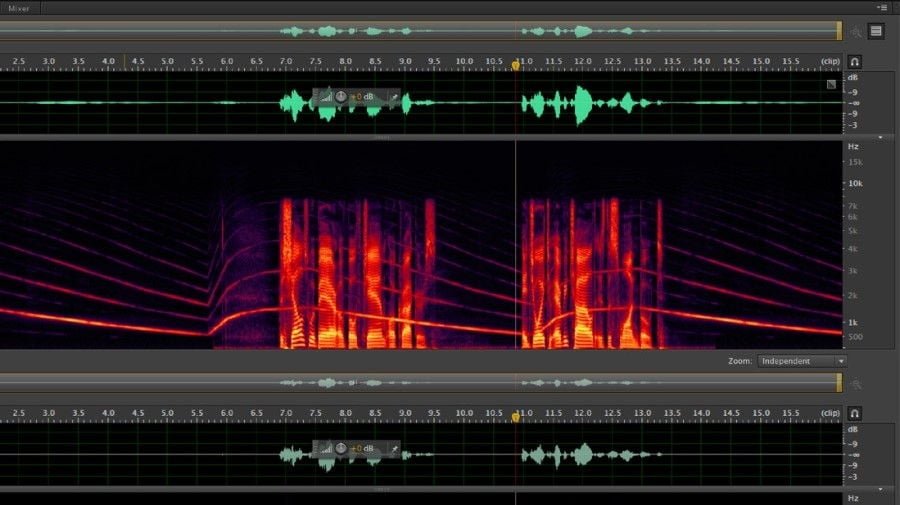Pin the lower waveform HUD overlay
This screenshot has height=505, width=900.
[394, 448]
